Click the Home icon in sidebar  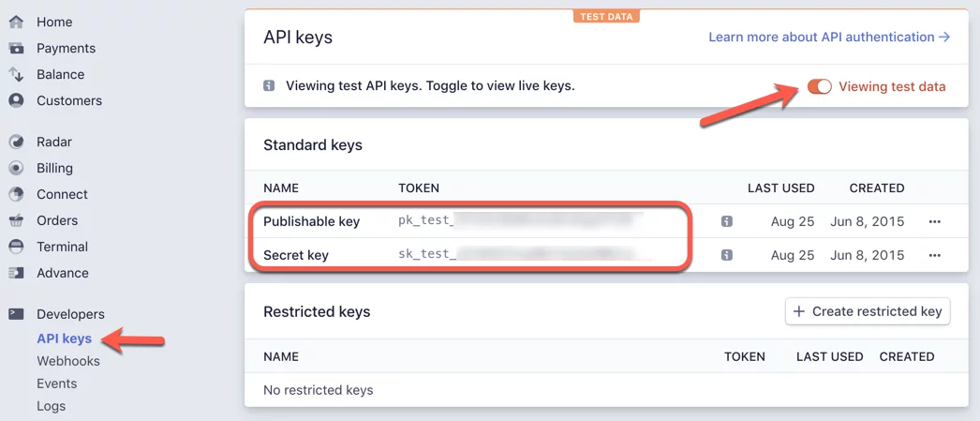[16, 22]
